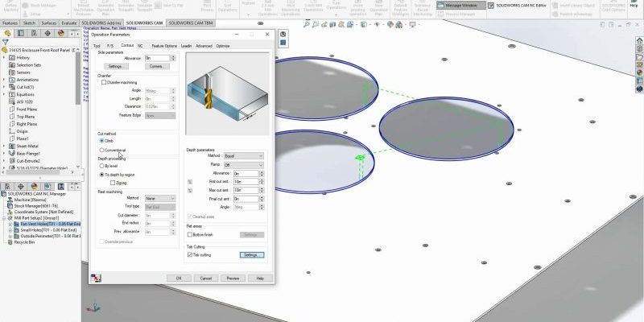Click the Corners button under Side parameters
Image resolution: width=644 pixels, height=322 pixels.
(155, 66)
